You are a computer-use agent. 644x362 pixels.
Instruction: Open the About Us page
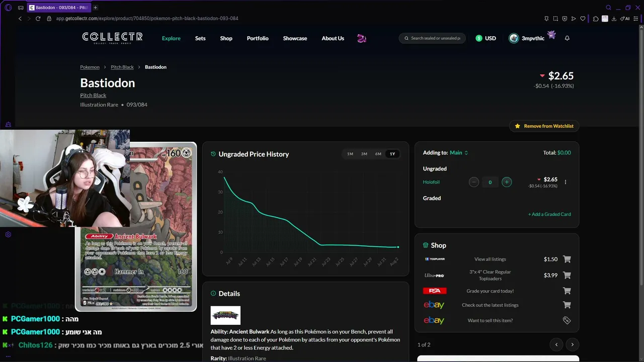333,38
